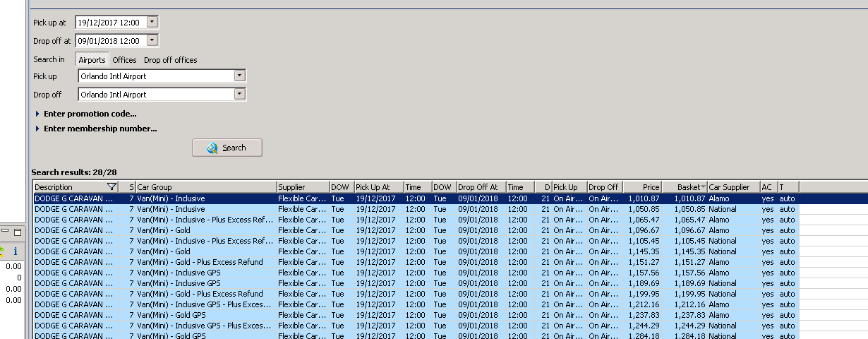Viewport: 868px width, 339px height.
Task: Click Alamo supplier in the 1,151.27 row
Action: pos(719,262)
